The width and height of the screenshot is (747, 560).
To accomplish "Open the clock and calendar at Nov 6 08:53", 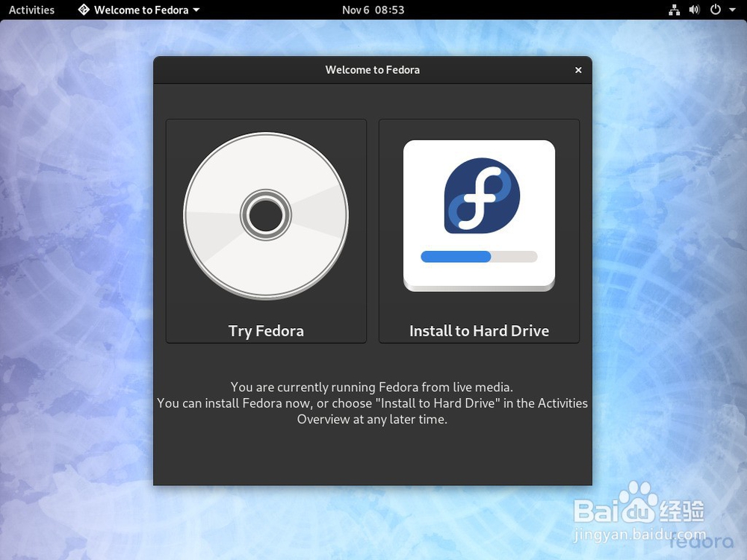I will coord(373,10).
